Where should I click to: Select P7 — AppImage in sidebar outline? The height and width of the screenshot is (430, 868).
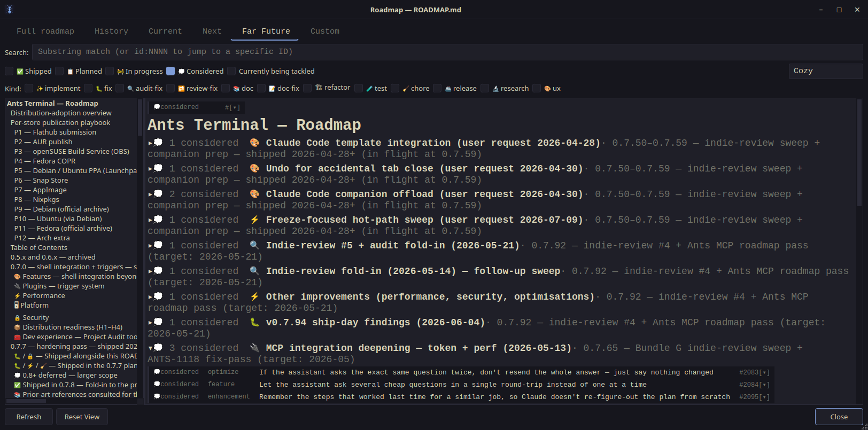(x=40, y=190)
